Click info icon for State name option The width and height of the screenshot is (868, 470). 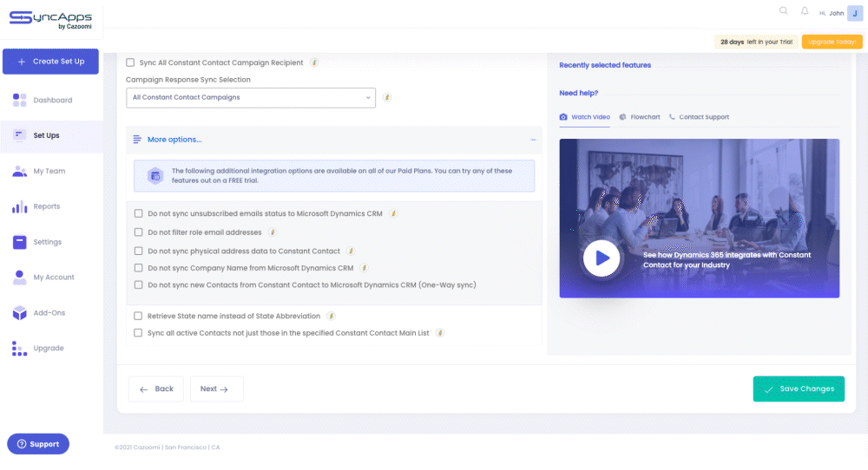(x=331, y=317)
